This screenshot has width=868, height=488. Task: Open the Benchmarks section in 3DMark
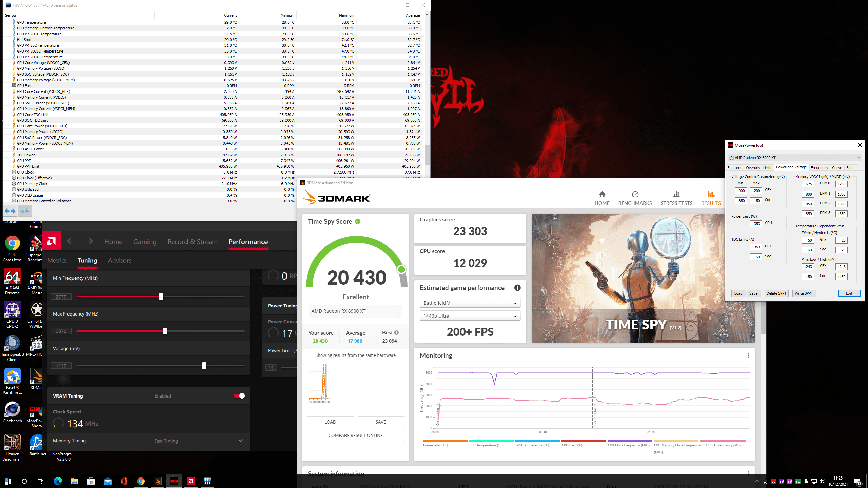point(635,198)
